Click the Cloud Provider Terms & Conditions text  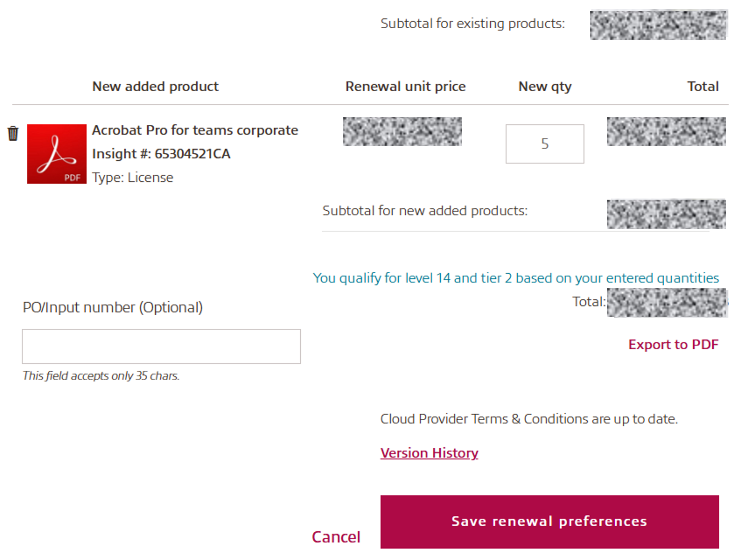tap(529, 418)
